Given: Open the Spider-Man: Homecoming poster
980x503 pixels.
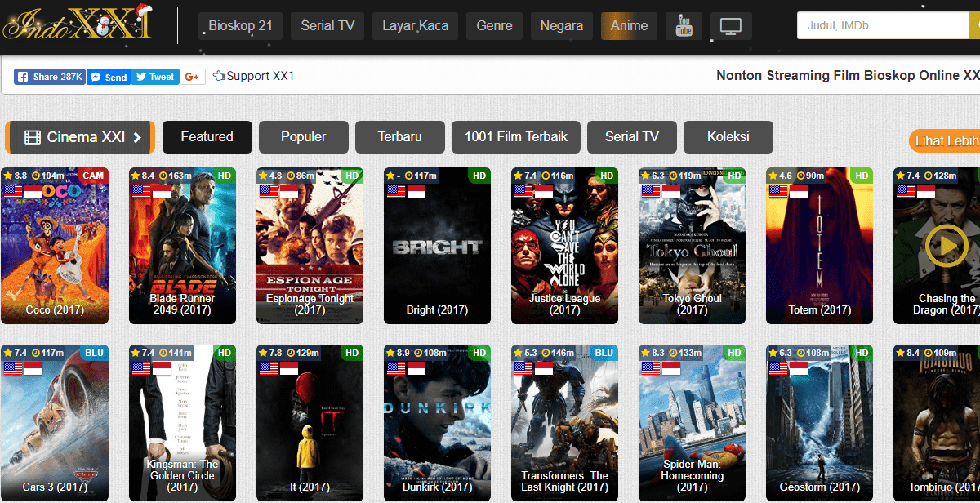Looking at the screenshot, I should pos(692,424).
